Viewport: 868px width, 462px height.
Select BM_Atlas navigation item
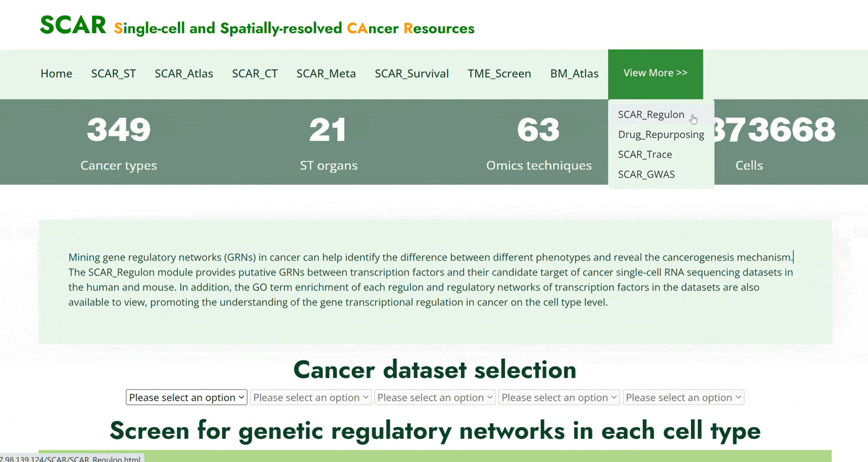point(574,74)
